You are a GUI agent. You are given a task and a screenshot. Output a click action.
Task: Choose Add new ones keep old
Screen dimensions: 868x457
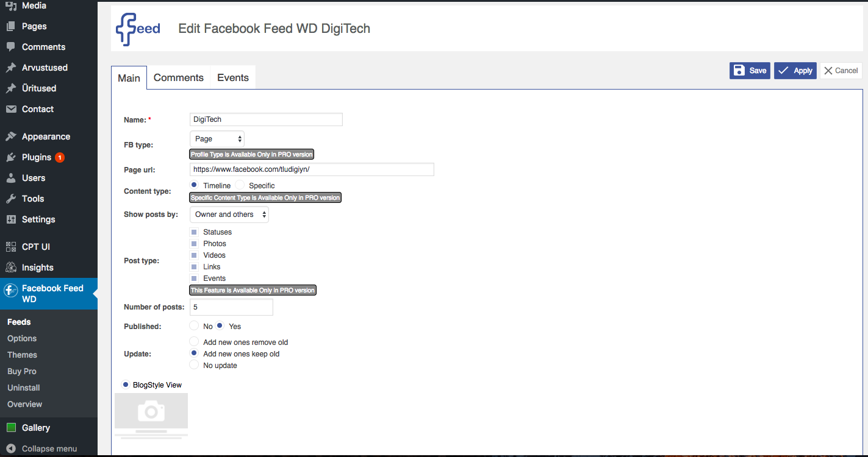click(x=194, y=353)
